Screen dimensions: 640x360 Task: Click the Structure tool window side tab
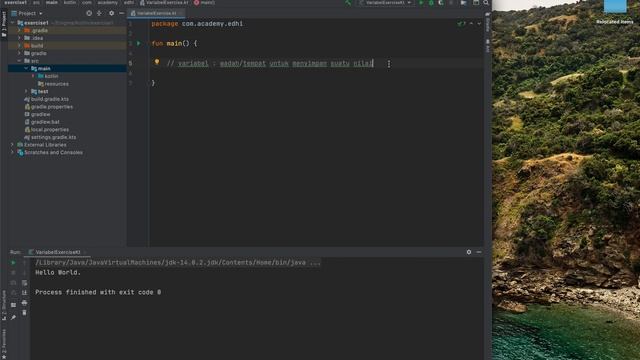point(4,306)
